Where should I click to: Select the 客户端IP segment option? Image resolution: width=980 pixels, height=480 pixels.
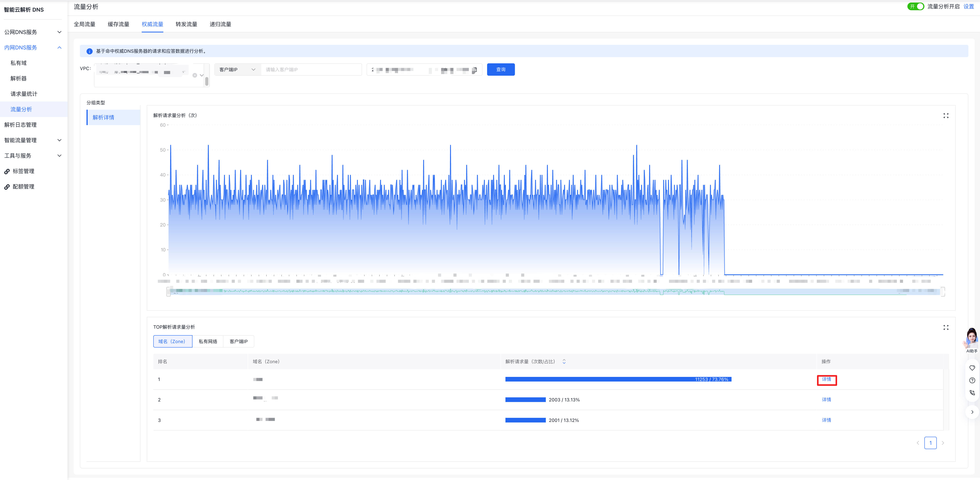click(239, 342)
